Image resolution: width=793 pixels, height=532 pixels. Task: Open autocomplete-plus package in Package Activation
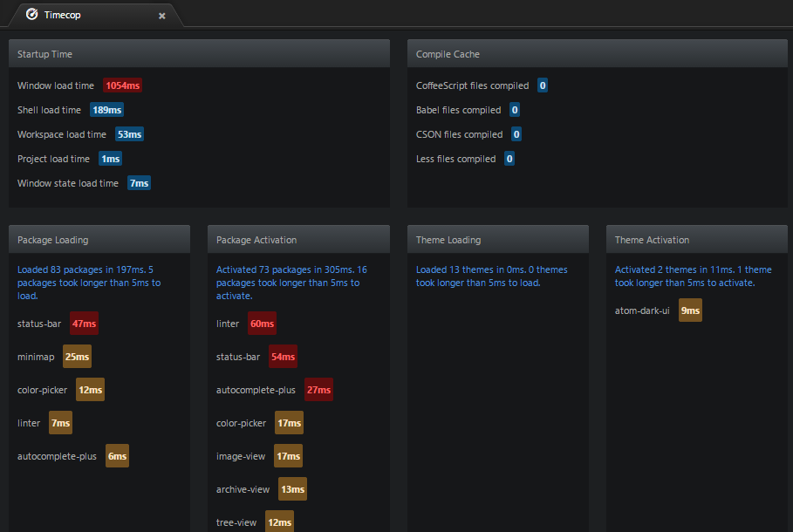point(256,390)
